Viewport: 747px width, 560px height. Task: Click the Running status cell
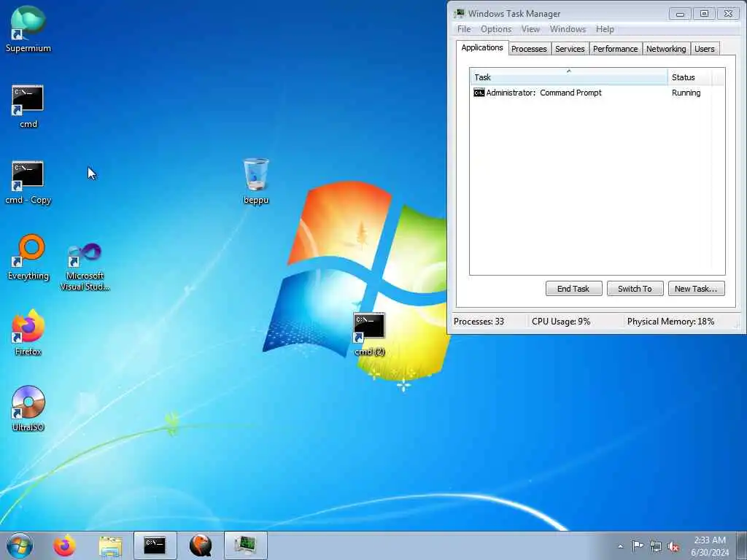pyautogui.click(x=686, y=93)
